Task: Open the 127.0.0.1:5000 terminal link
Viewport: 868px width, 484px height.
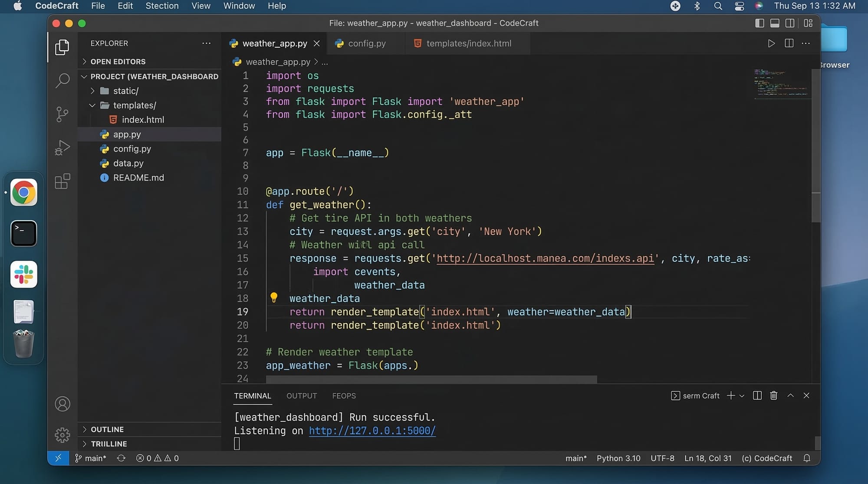Action: point(372,431)
